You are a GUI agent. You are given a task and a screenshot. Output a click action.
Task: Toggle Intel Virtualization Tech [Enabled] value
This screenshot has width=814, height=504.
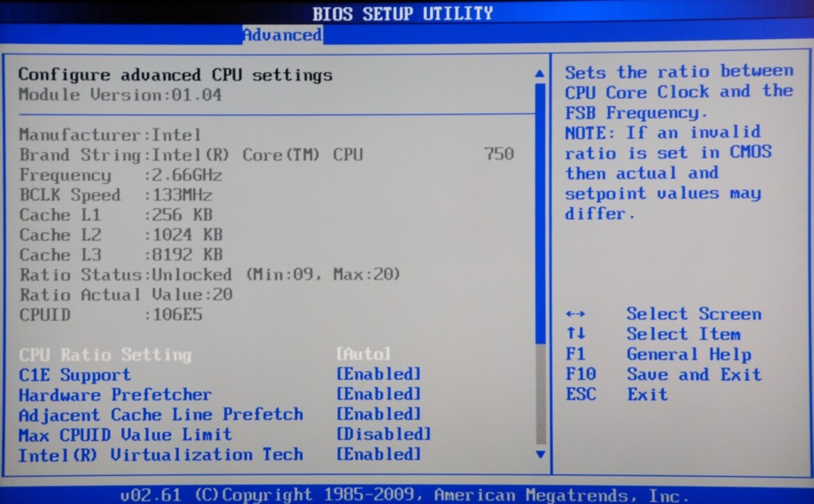point(378,454)
